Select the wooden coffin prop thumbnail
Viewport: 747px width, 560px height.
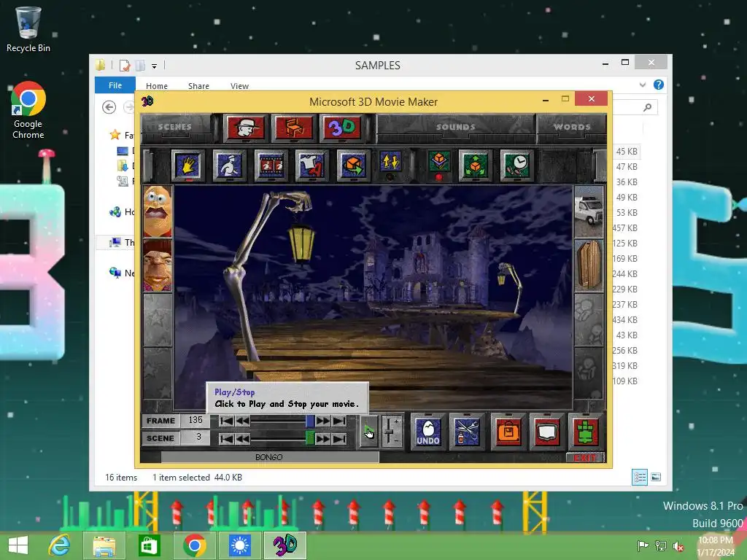pos(589,265)
